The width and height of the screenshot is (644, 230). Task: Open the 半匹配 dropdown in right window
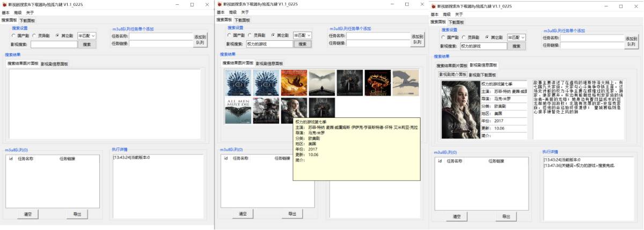[516, 38]
